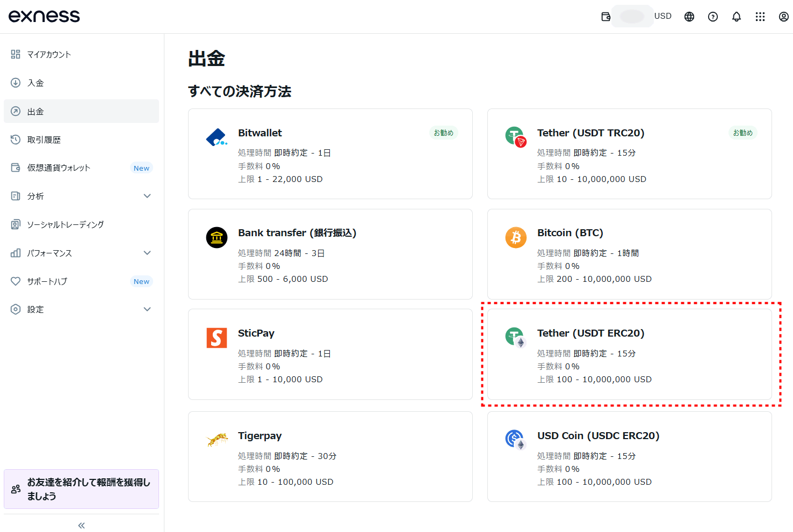Click the 入金 deposit arrow icon
Viewport: 793px width, 532px height.
[x=16, y=83]
